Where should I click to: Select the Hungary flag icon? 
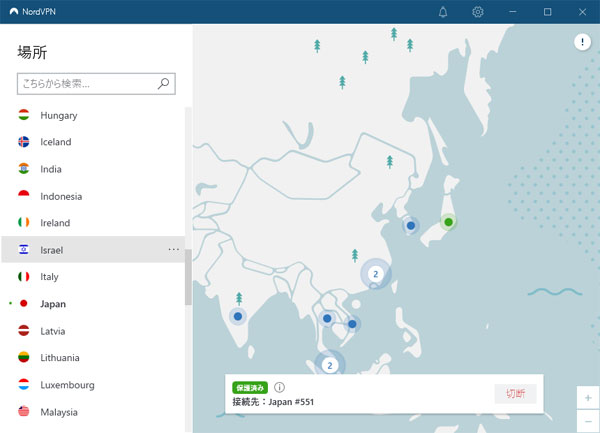point(24,115)
